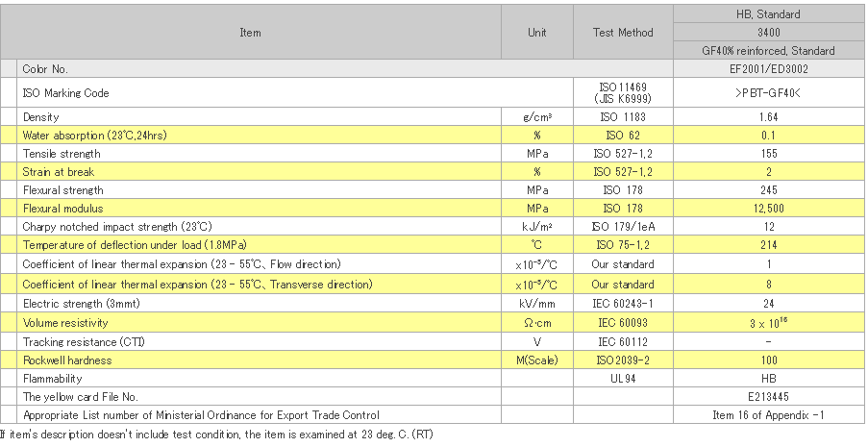Select the grade '3400' header cell
The image size is (868, 447).
(x=768, y=33)
